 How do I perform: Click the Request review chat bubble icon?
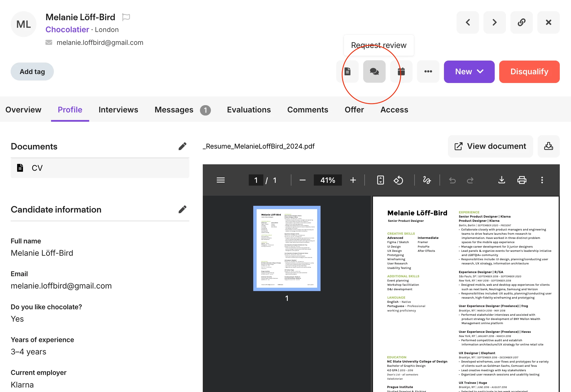[374, 72]
